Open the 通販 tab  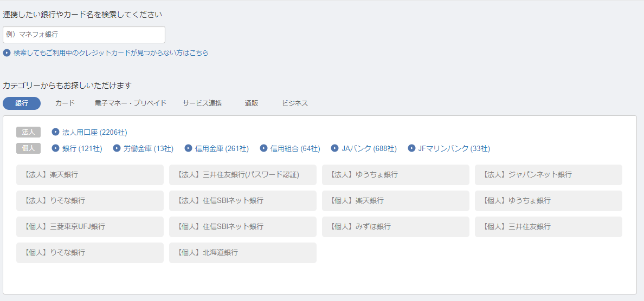tap(252, 103)
